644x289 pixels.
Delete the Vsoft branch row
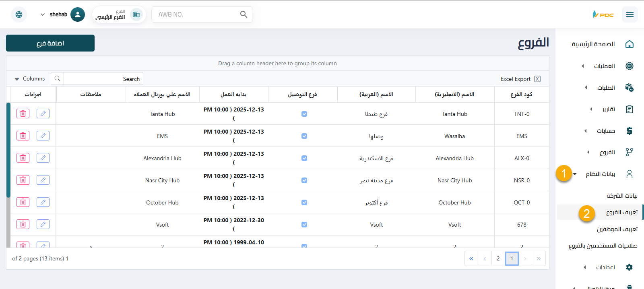coord(23,224)
